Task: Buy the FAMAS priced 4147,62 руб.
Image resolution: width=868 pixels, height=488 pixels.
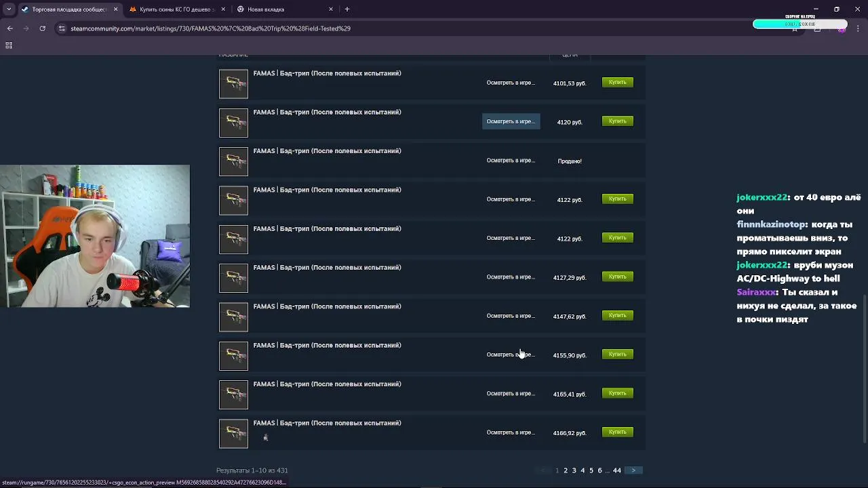Action: point(617,315)
